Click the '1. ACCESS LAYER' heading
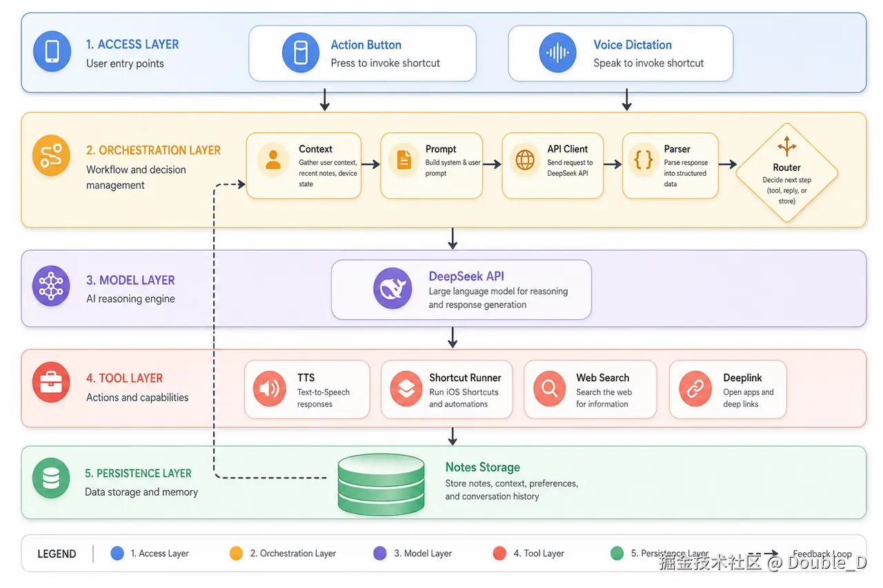 pyautogui.click(x=132, y=44)
